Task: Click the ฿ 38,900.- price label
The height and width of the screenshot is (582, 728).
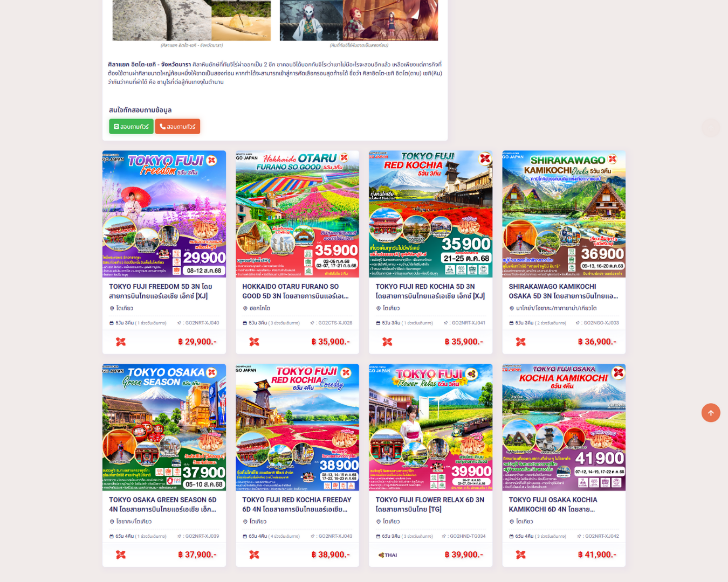Action: point(331,555)
